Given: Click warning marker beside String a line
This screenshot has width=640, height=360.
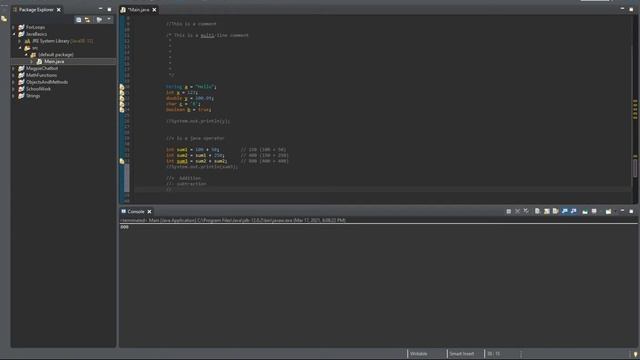Looking at the screenshot, I should [x=122, y=87].
